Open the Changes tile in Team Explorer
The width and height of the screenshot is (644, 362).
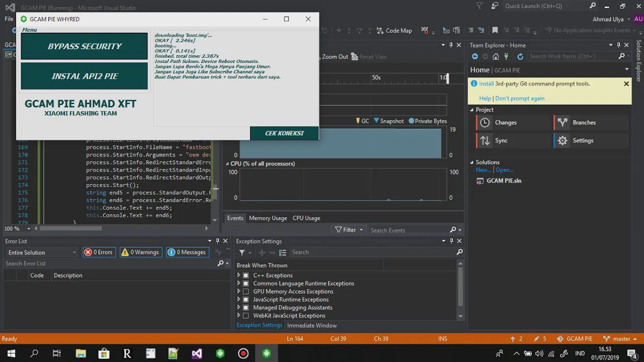513,123
